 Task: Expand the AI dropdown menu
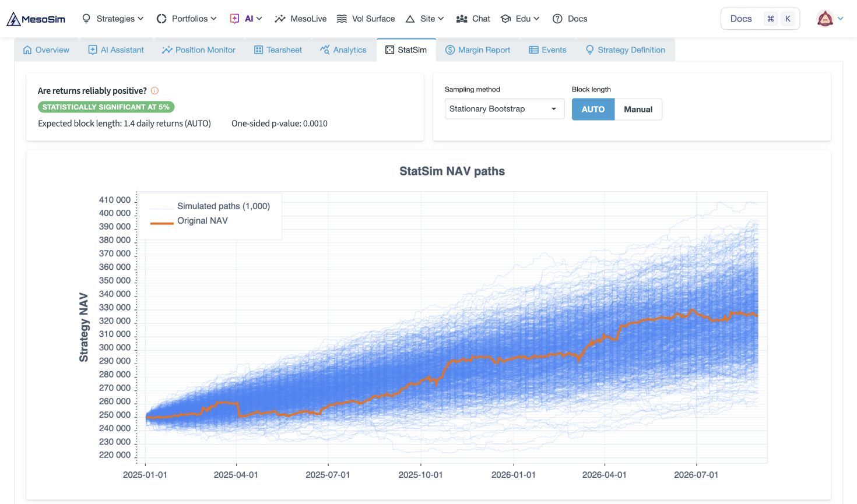[246, 19]
